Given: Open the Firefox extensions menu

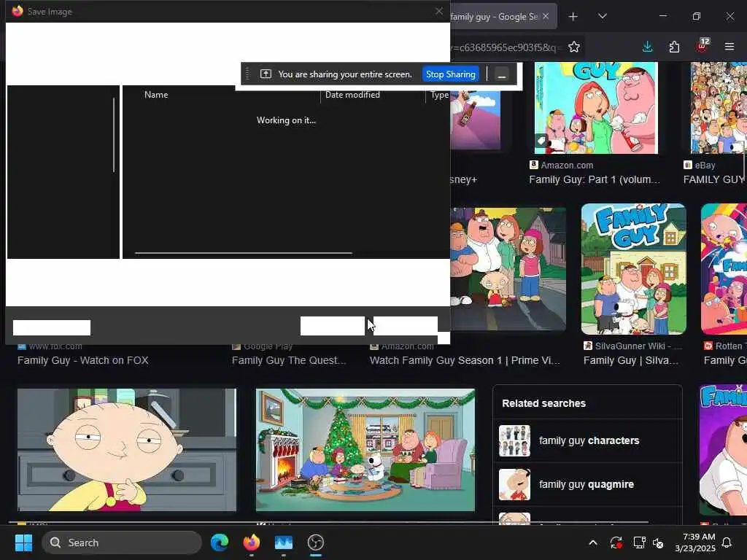Looking at the screenshot, I should (x=674, y=47).
